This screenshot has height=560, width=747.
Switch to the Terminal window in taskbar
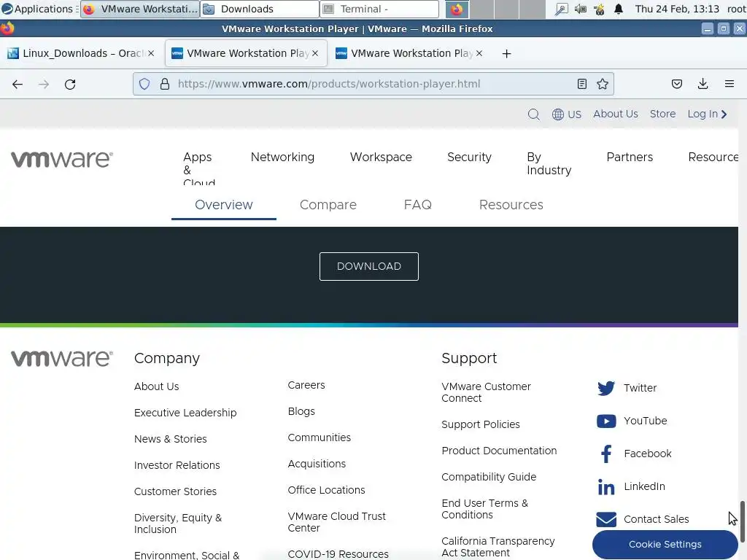coord(379,9)
